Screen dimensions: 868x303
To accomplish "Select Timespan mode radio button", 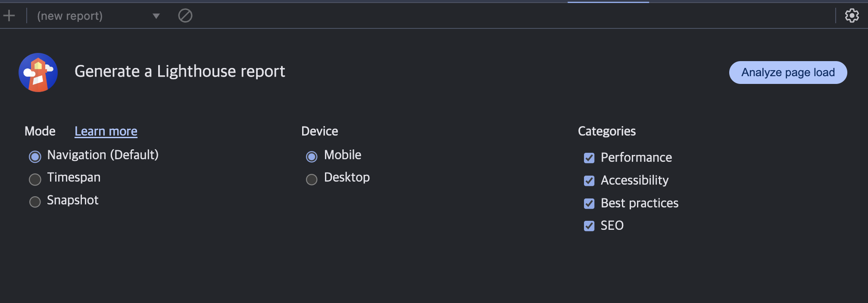I will click(x=35, y=179).
